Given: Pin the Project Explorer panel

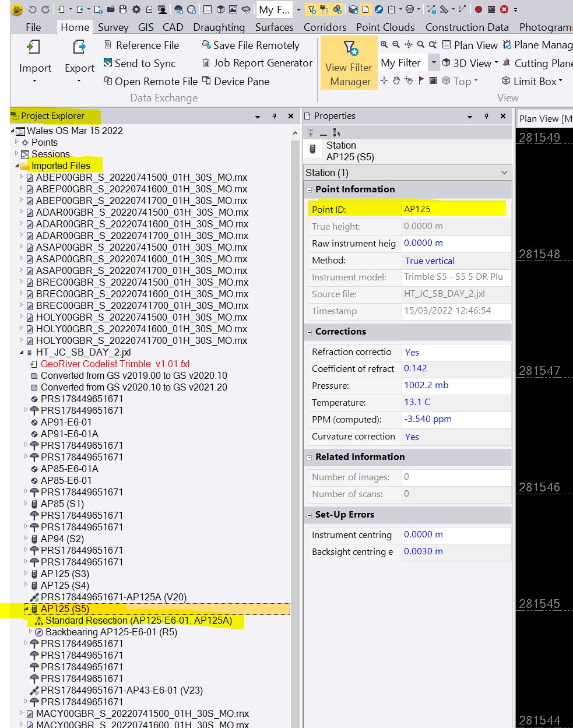Looking at the screenshot, I should (x=274, y=116).
